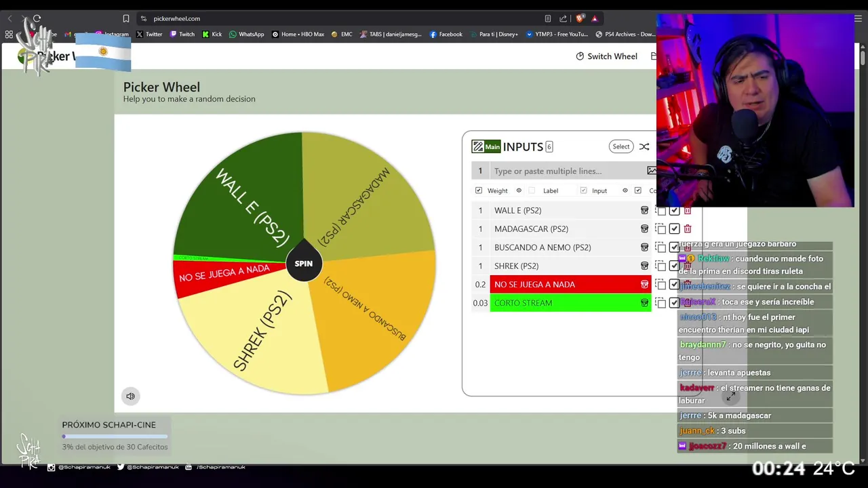
Task: Open the Twitch bookmark
Action: coord(182,34)
